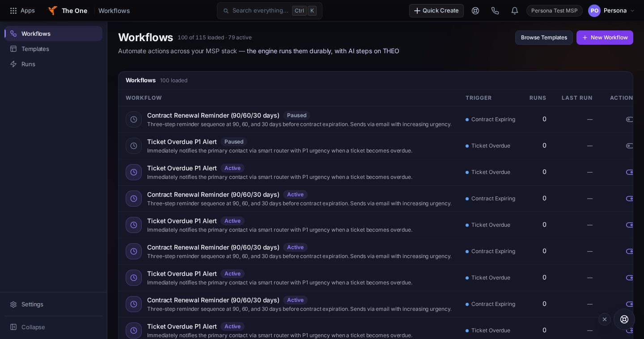Click the WORKFLOW column header
The width and height of the screenshot is (644, 339).
pos(144,98)
